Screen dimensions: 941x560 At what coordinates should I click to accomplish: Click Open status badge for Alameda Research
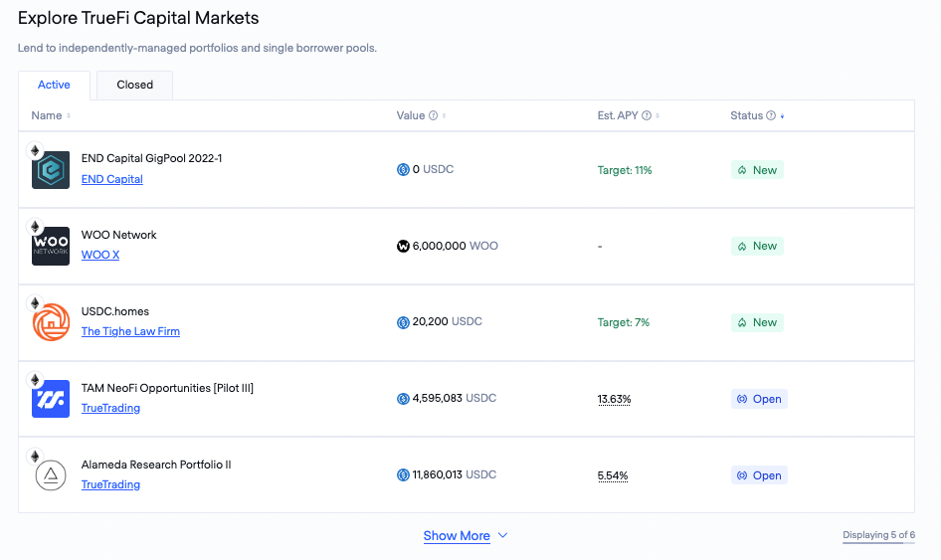point(759,475)
